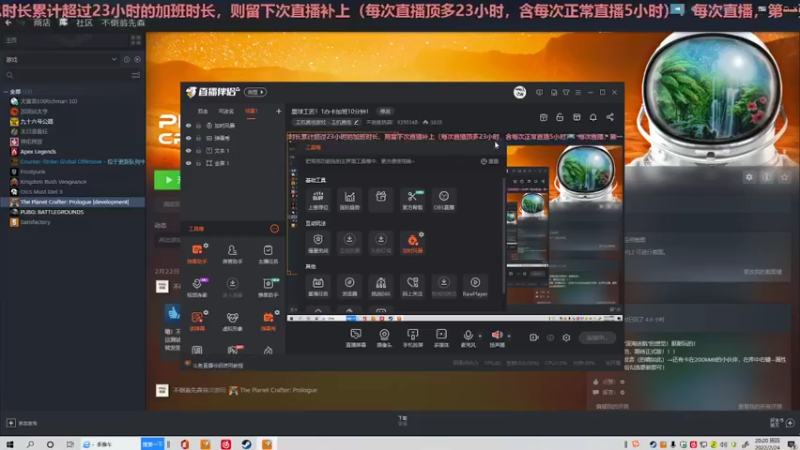
Task: Open the AD task tool
Action: click(318, 287)
